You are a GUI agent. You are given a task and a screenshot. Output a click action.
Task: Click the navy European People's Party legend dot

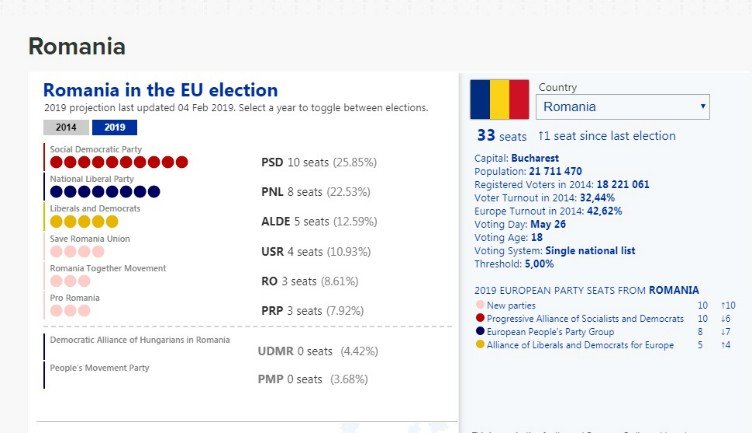480,332
